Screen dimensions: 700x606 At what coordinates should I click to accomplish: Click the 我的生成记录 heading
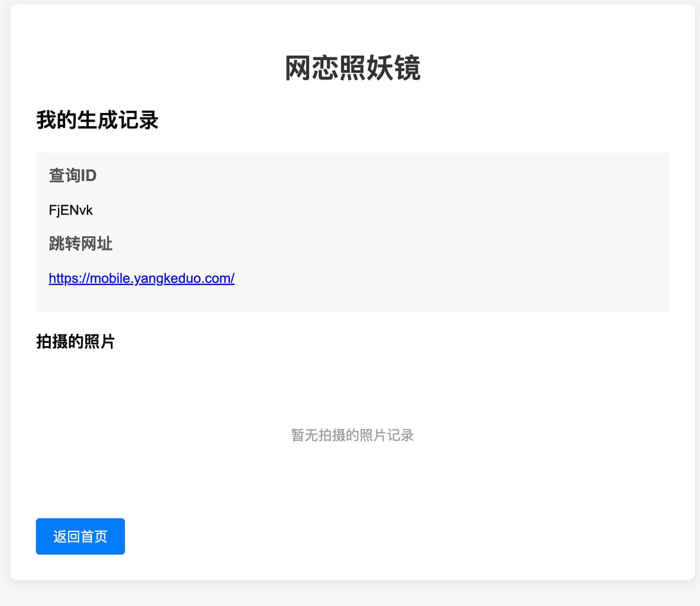[x=97, y=120]
